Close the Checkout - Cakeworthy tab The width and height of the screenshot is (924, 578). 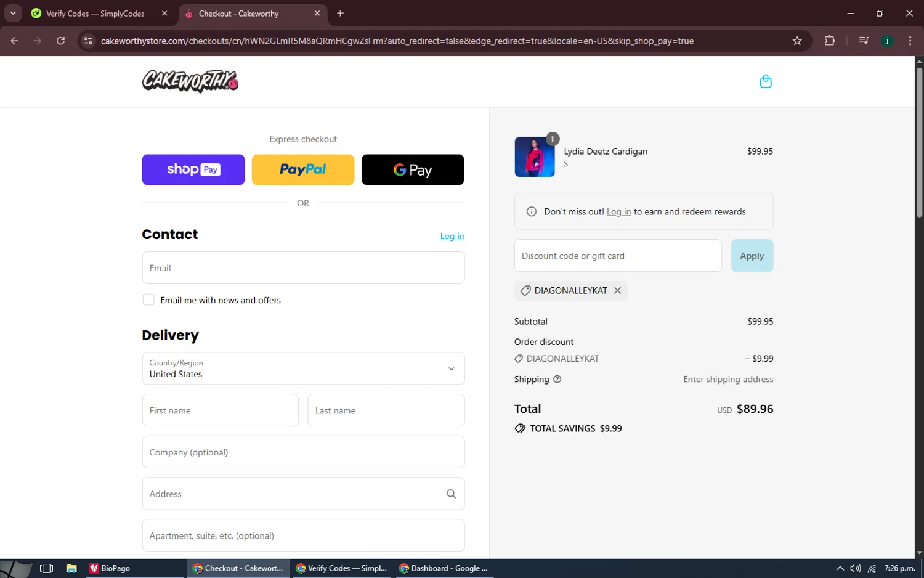click(317, 13)
